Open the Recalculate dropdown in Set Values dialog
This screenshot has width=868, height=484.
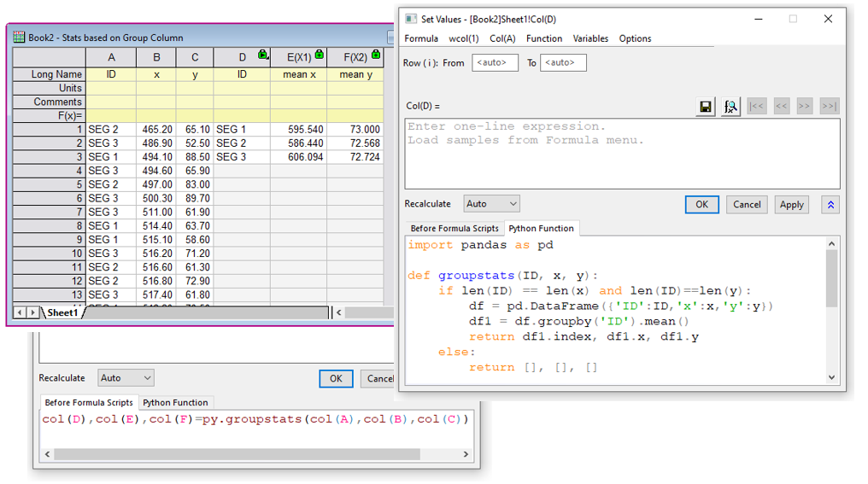pyautogui.click(x=491, y=204)
